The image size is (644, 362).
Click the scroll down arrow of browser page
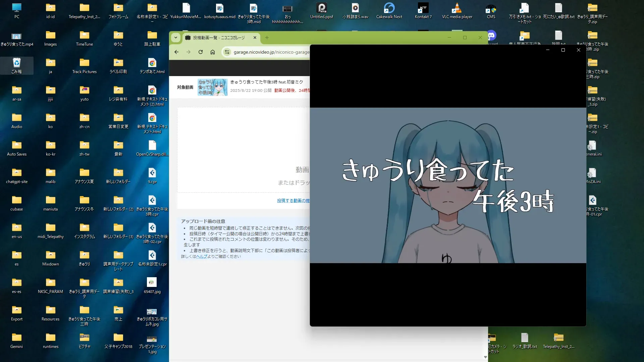point(485,357)
